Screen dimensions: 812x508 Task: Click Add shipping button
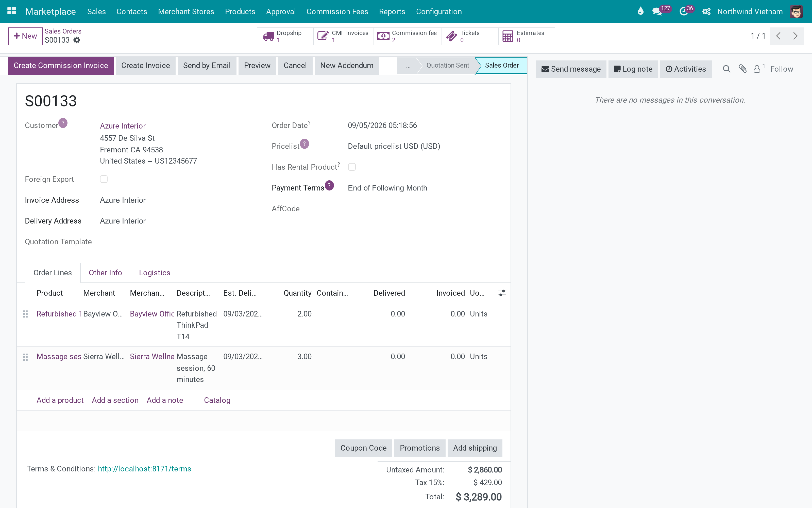coord(475,448)
